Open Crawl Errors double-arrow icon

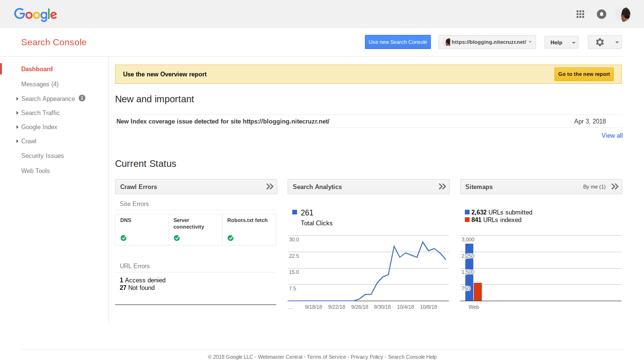270,187
